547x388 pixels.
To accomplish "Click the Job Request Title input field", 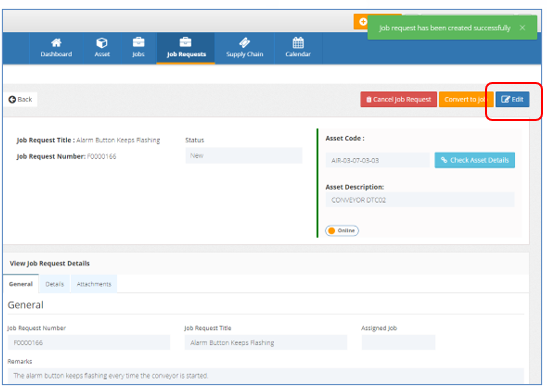I will click(x=266, y=343).
